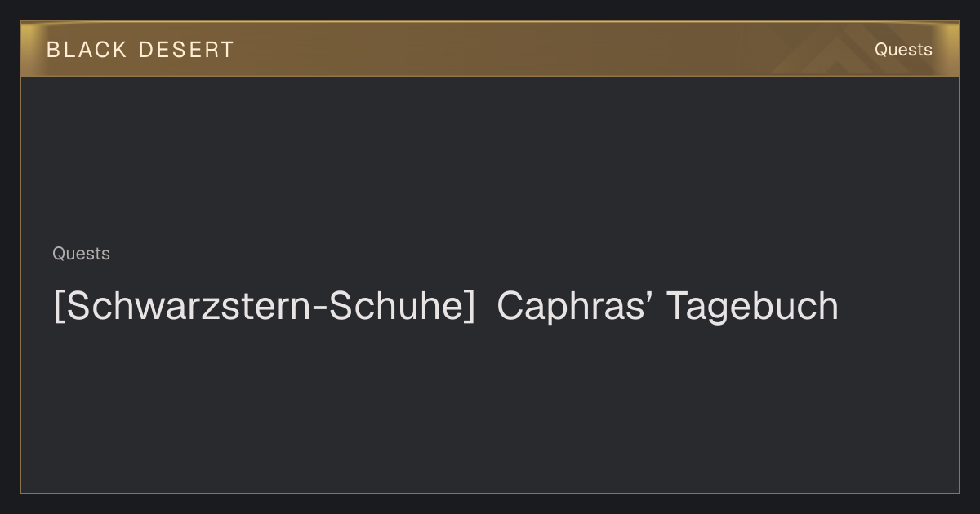This screenshot has height=514, width=980.
Task: Click the gold header banner center
Action: pos(490,49)
